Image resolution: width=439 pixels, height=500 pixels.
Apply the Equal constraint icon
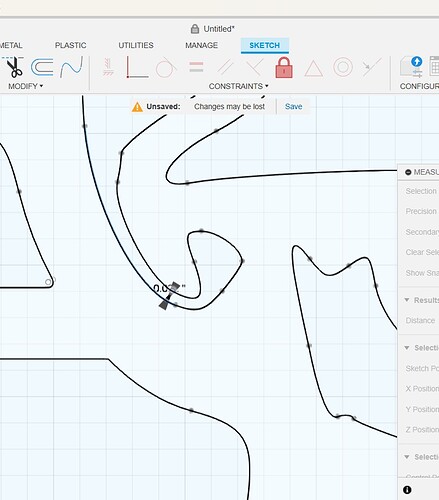196,67
